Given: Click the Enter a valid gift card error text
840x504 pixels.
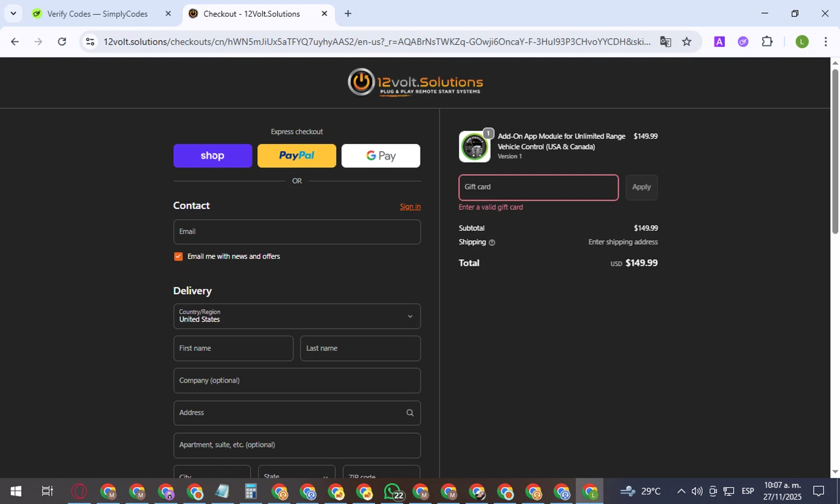Looking at the screenshot, I should (x=491, y=207).
